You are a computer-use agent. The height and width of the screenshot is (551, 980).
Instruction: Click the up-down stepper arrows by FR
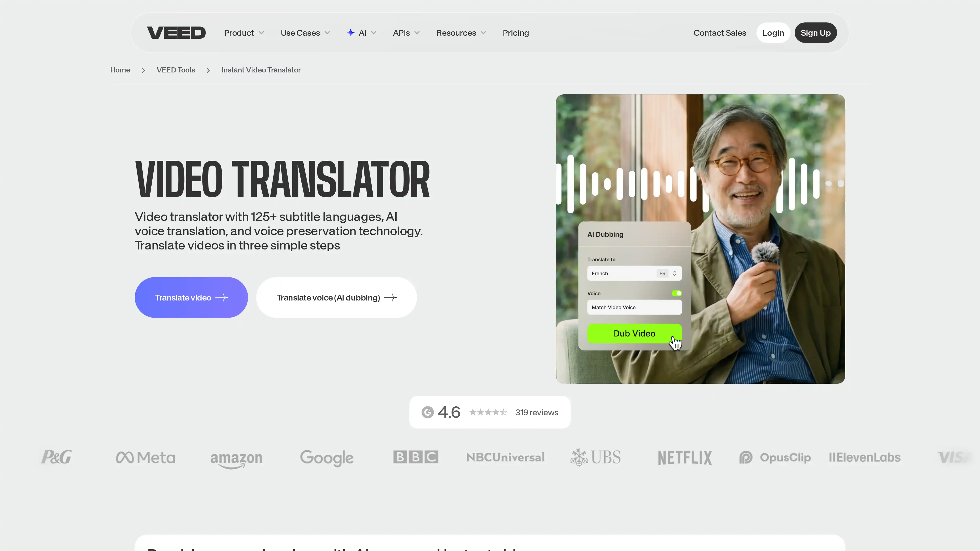pyautogui.click(x=675, y=273)
